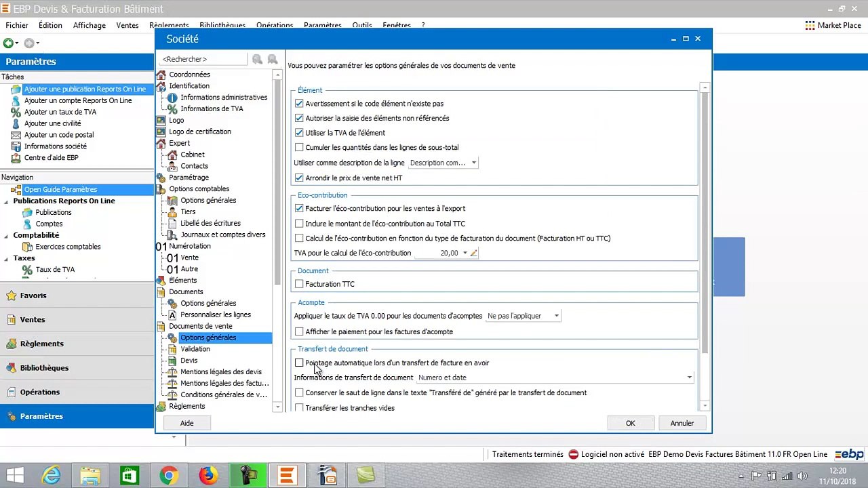868x488 pixels.
Task: Click the pencil icon beside the eco-contribution TVA rate
Action: click(x=473, y=253)
